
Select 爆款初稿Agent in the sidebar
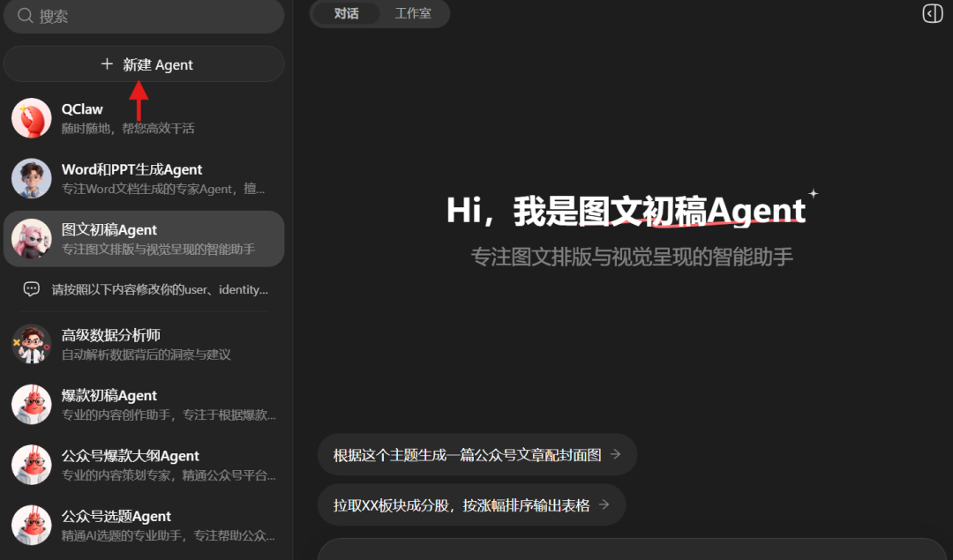pos(144,405)
